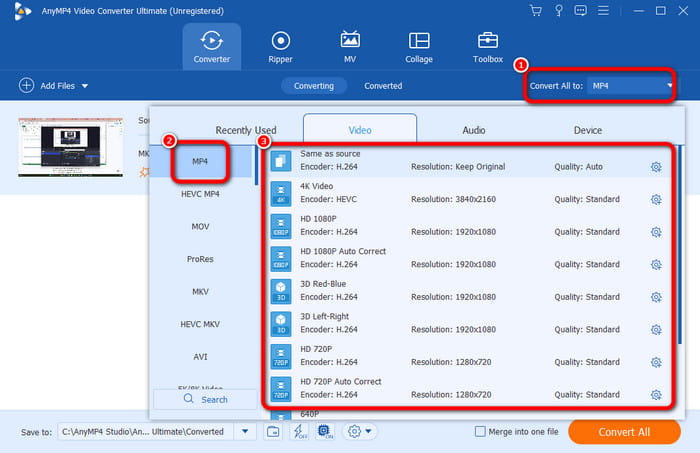Viewport: 700px width, 453px height.
Task: Click the 4K Video preset icon
Action: [x=281, y=193]
